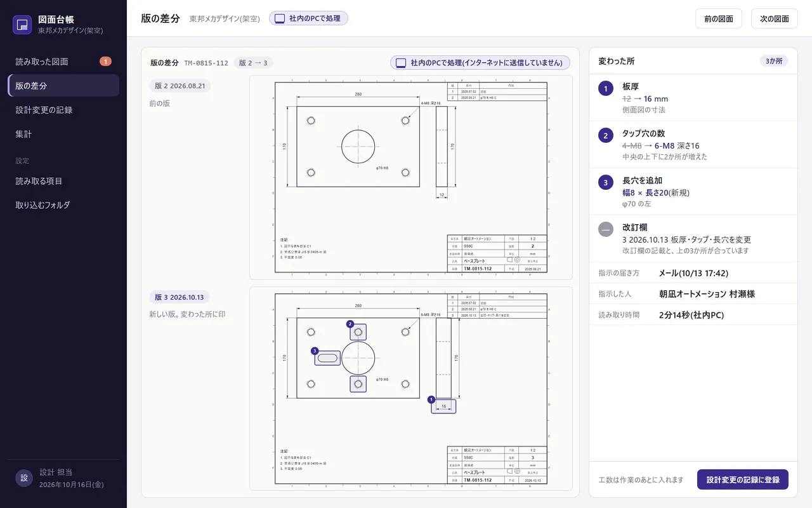Screen dimensions: 812x508
Task: Click the 設計変更の記録に登録 button
Action: 743,479
